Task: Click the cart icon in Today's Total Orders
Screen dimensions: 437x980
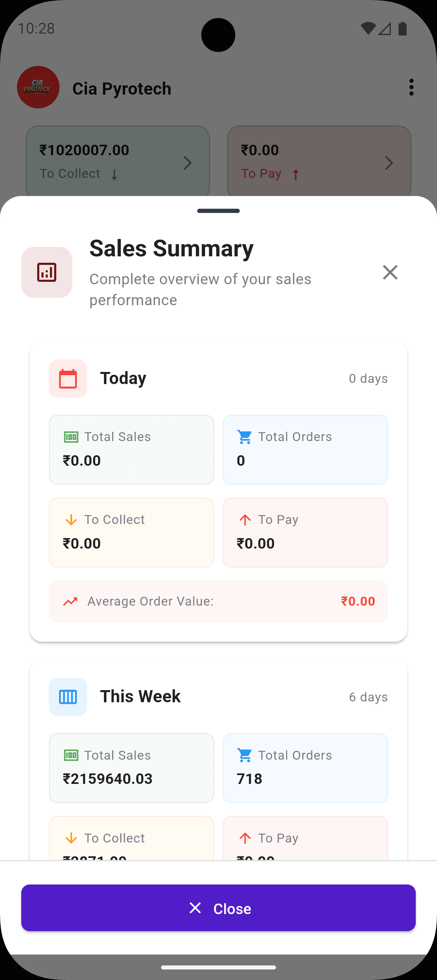Action: pos(245,437)
